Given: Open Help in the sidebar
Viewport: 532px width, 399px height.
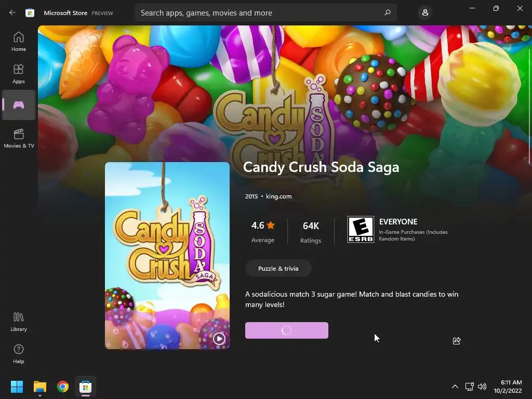Looking at the screenshot, I should click(x=19, y=354).
